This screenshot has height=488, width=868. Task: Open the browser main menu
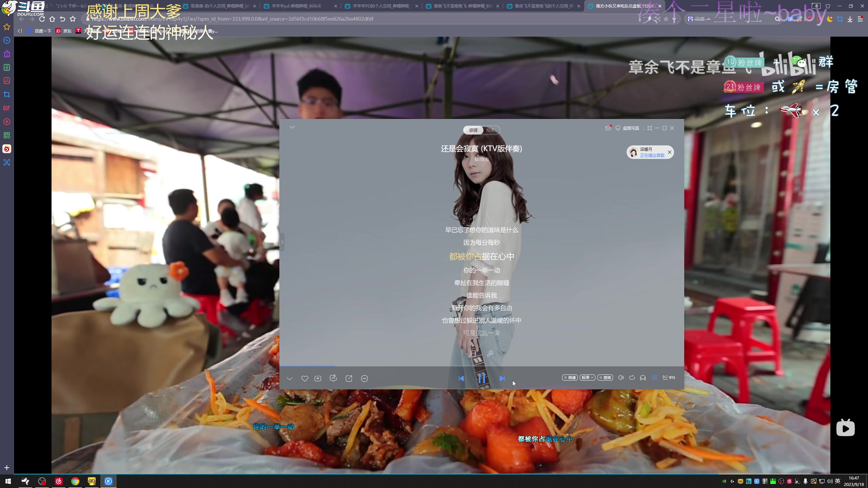(860, 19)
